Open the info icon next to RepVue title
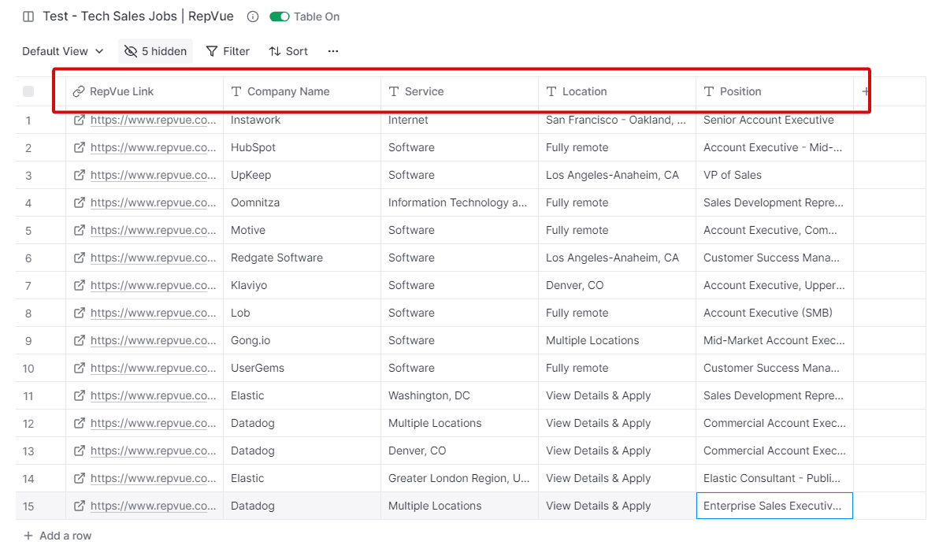 tap(253, 17)
